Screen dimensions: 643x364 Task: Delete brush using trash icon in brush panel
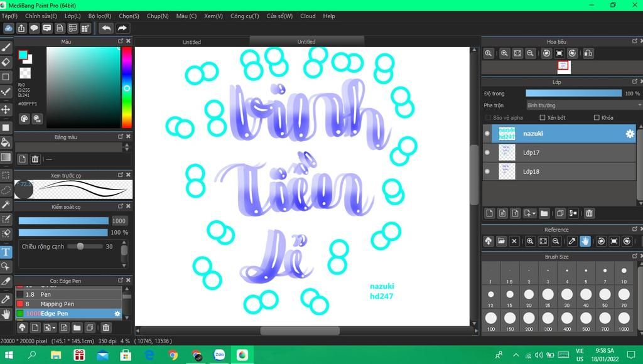pyautogui.click(x=105, y=328)
